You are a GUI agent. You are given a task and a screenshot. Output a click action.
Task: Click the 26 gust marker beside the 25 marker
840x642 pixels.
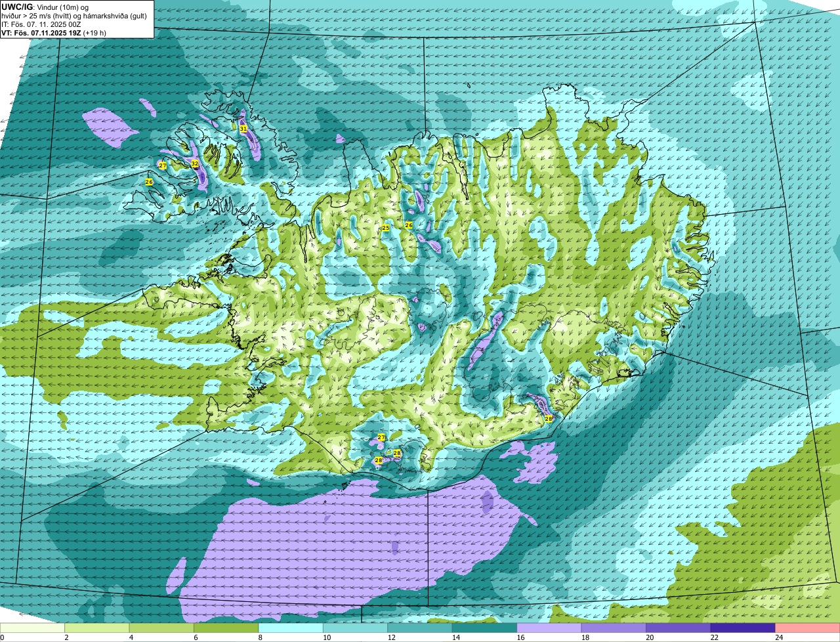pos(409,225)
